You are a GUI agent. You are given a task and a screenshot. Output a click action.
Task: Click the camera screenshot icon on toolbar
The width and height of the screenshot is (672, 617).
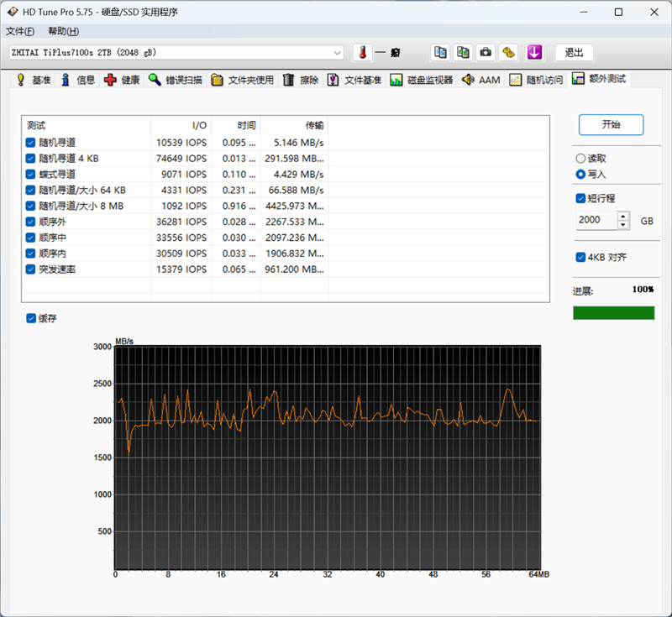[x=486, y=52]
